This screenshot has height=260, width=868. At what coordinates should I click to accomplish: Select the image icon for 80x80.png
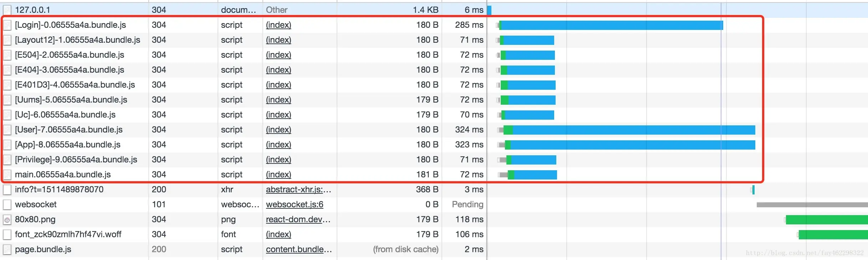pos(7,219)
